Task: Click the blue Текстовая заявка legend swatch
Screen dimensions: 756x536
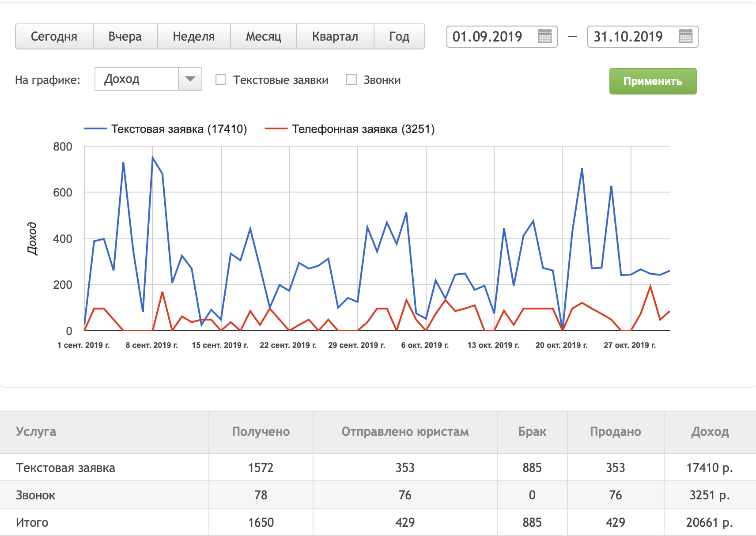Action: click(x=95, y=129)
